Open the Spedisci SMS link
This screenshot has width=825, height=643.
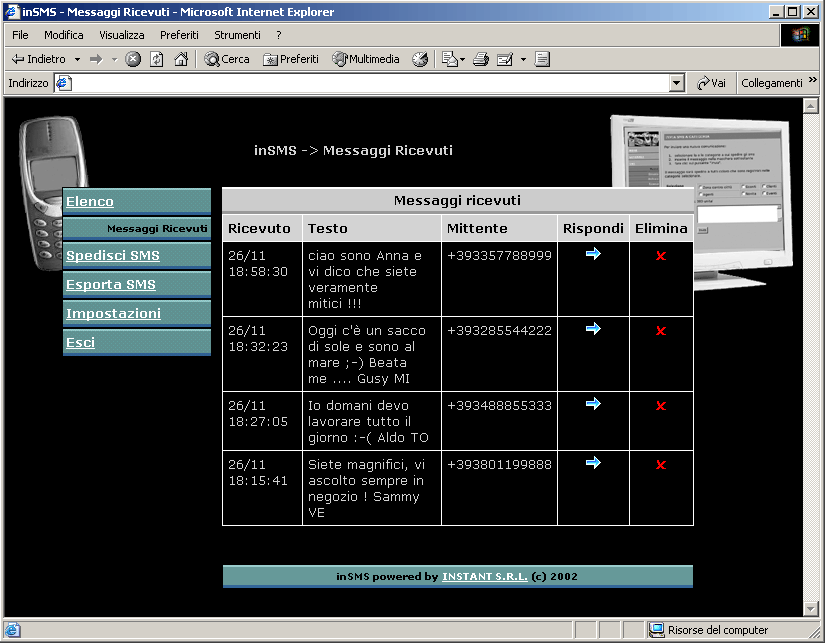[x=113, y=256]
